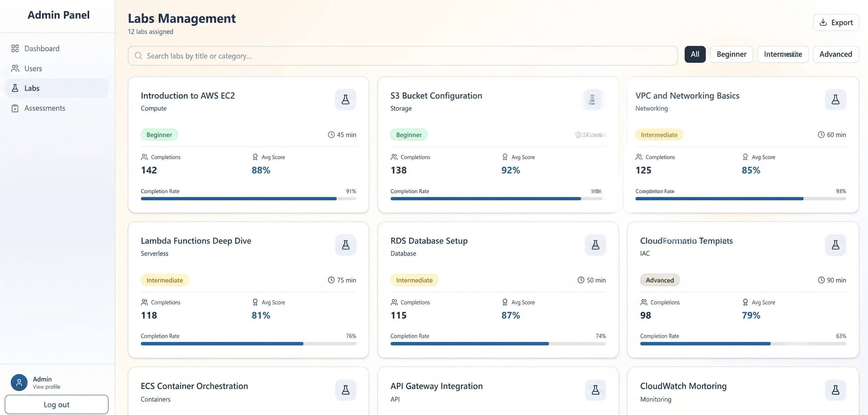
Task: Click the CloudFormation completion rate progress bar
Action: point(743,344)
